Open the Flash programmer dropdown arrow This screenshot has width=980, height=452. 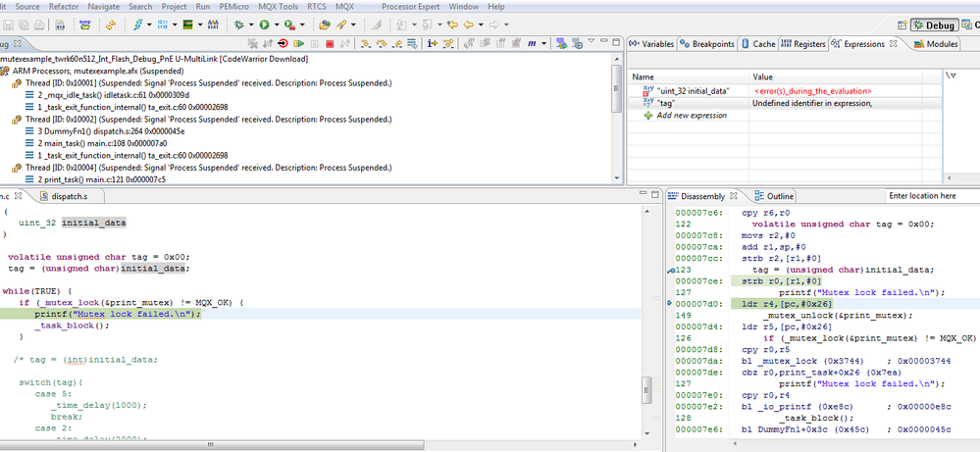tap(149, 25)
